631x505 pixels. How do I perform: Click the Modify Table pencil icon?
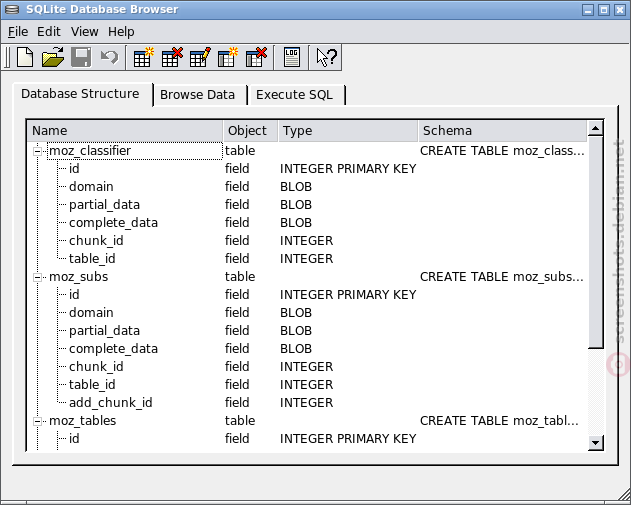pyautogui.click(x=200, y=57)
